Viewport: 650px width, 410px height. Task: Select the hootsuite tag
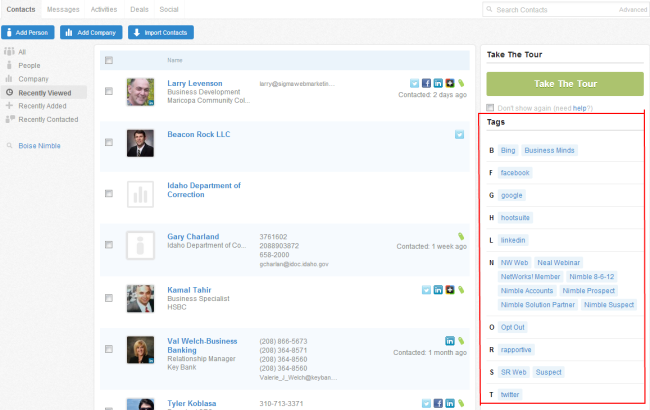(515, 218)
